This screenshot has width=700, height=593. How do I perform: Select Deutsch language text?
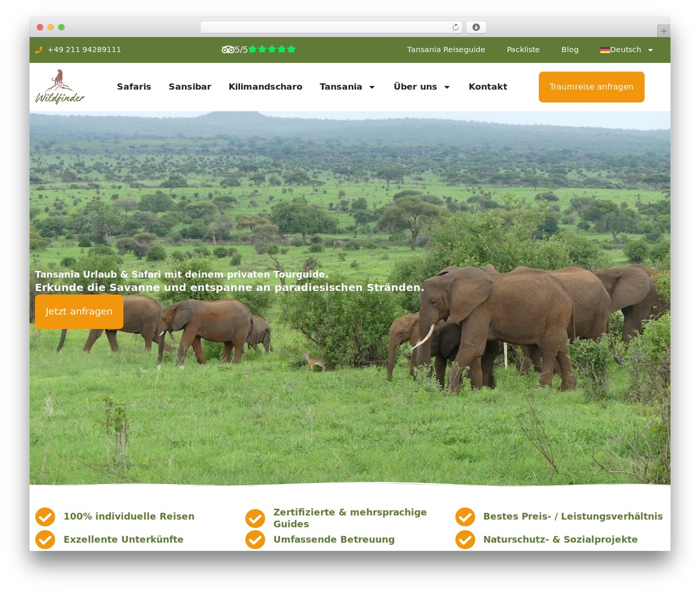(626, 49)
